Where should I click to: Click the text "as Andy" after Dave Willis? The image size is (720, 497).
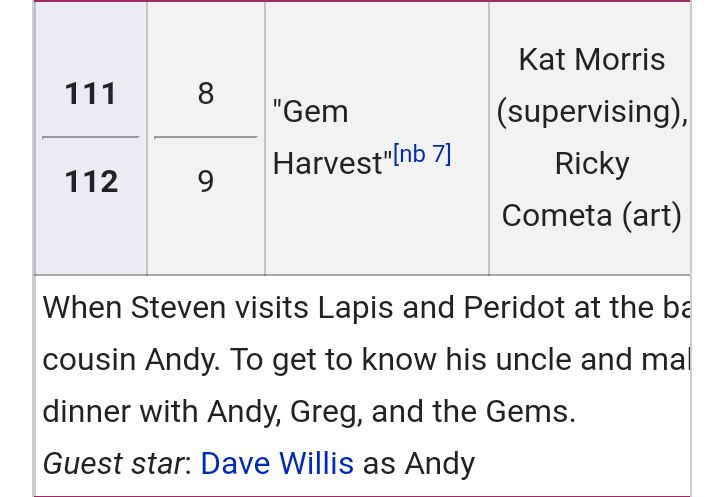click(419, 464)
